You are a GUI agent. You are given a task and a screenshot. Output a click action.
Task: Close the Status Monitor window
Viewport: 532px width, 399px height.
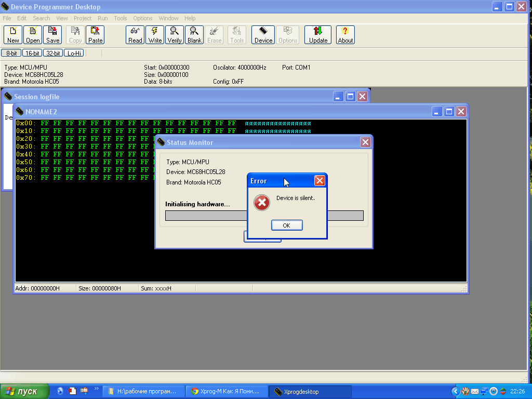coord(365,142)
